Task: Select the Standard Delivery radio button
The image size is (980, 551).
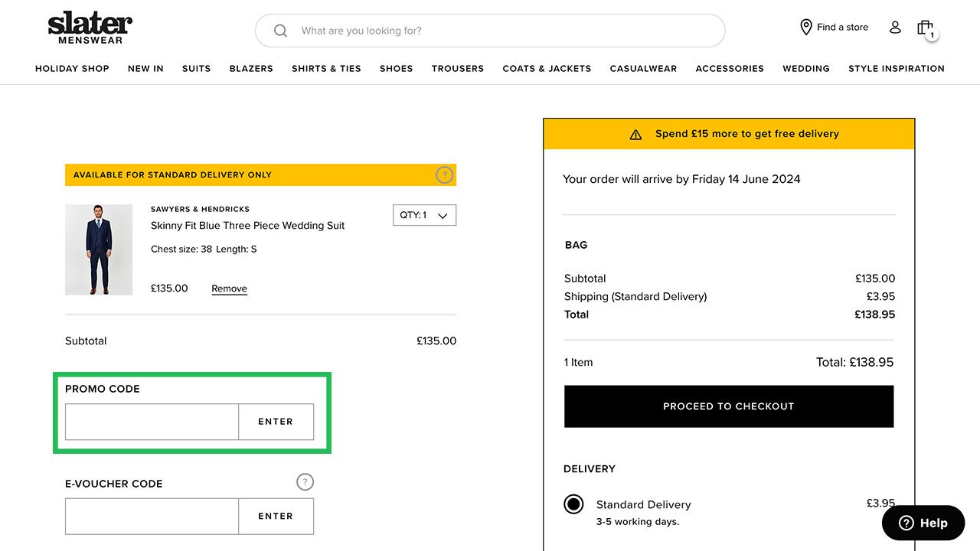Action: point(573,504)
